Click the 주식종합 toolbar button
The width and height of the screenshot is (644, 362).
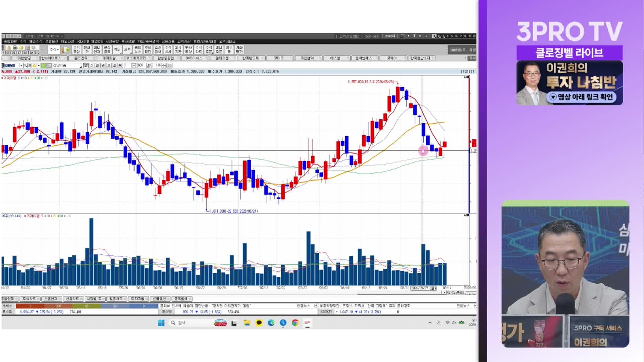coord(76,50)
